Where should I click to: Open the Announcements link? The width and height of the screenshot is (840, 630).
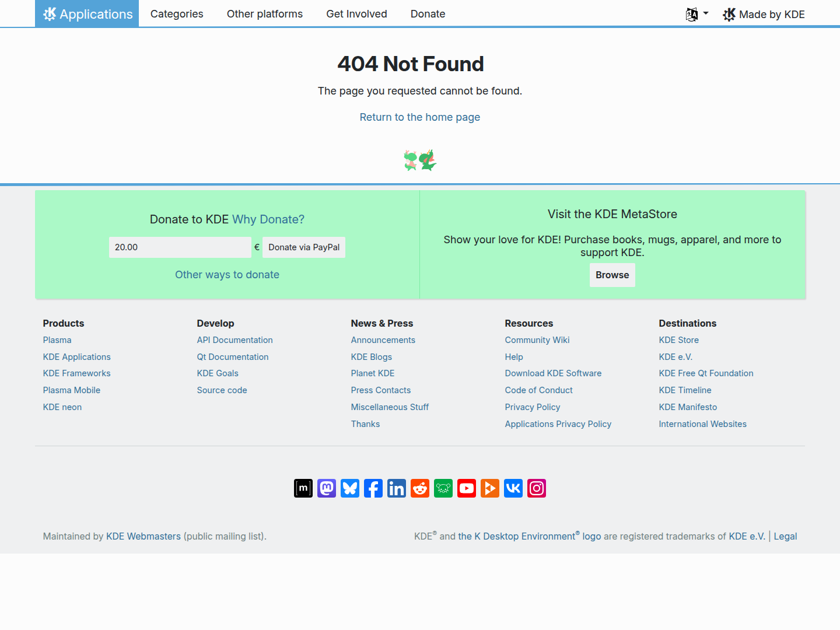pos(383,340)
